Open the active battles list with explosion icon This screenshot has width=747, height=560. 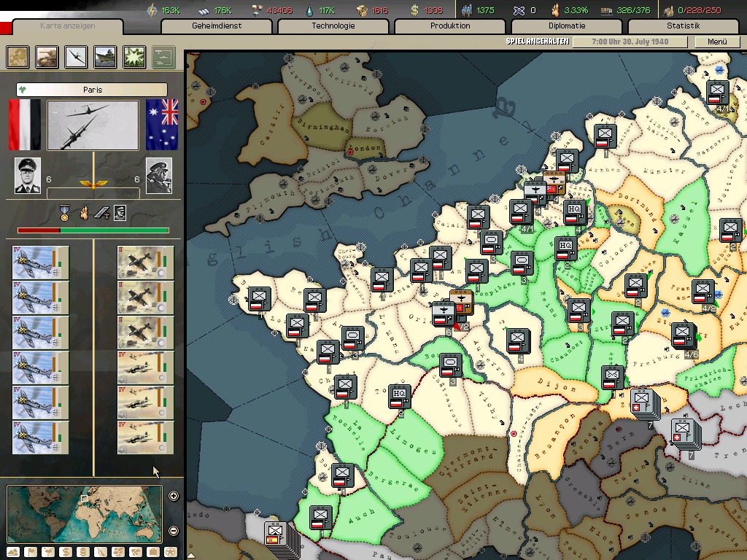pos(134,56)
